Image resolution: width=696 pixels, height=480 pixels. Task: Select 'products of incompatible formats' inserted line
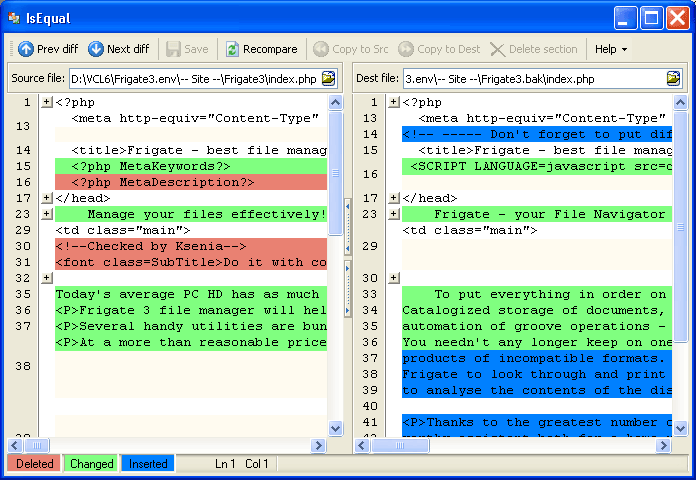(537, 358)
